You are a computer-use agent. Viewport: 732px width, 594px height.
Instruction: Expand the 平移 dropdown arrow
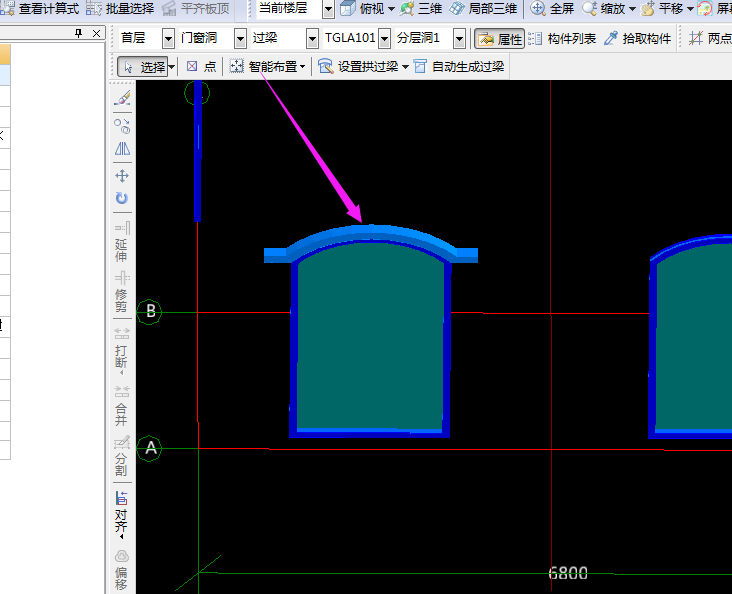pyautogui.click(x=690, y=8)
